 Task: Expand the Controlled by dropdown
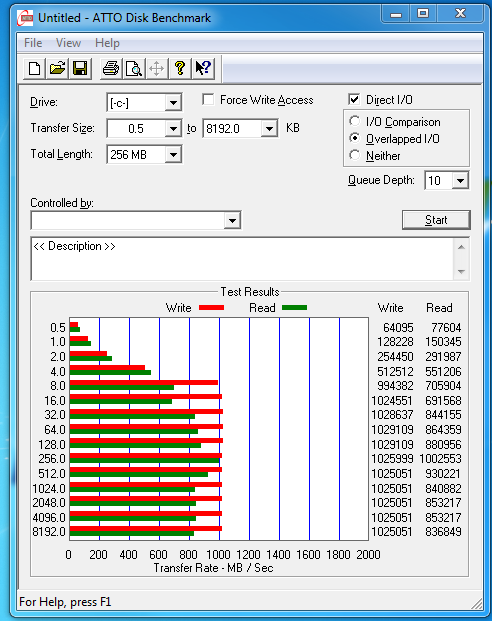233,221
